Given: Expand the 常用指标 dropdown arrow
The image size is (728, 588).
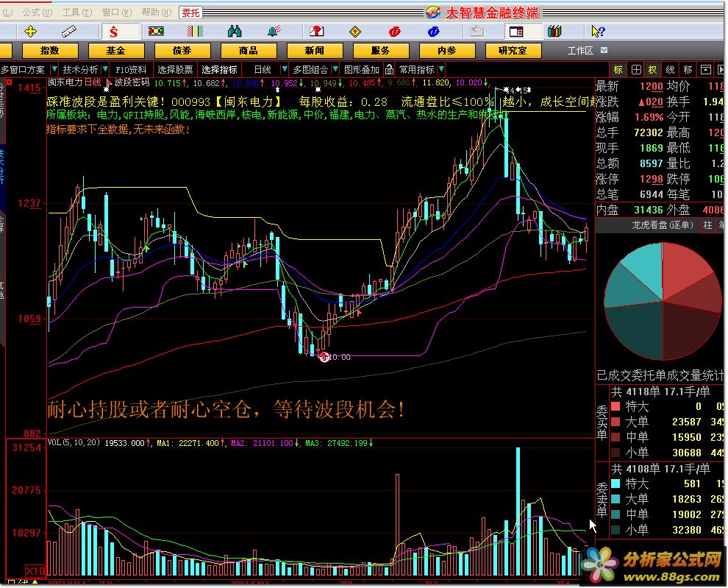Looking at the screenshot, I should 441,69.
